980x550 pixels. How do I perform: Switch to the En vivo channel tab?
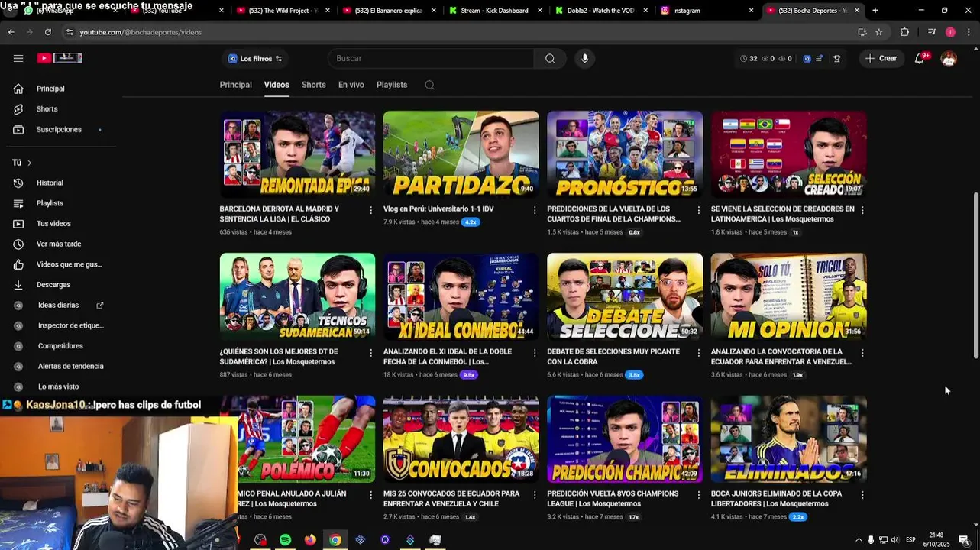click(351, 85)
